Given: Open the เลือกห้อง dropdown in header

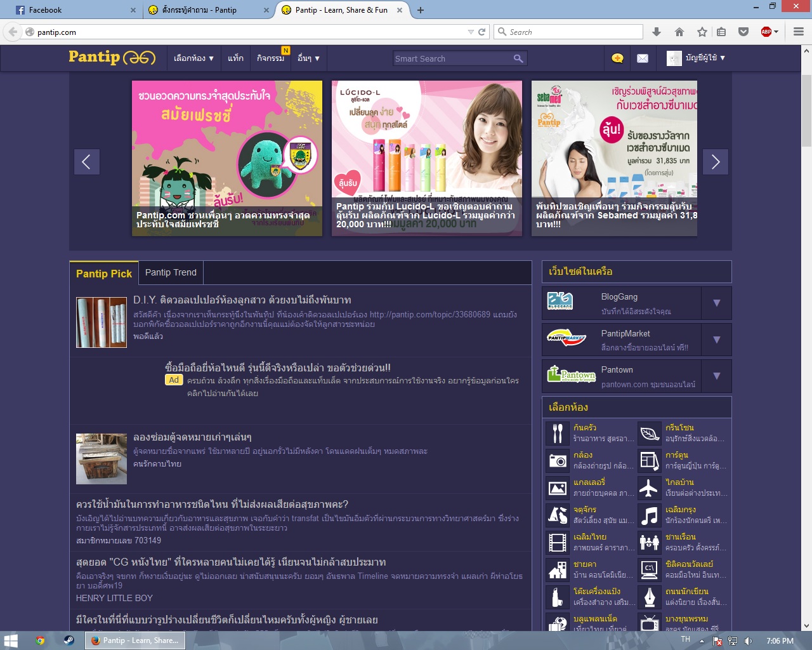Looking at the screenshot, I should point(193,58).
